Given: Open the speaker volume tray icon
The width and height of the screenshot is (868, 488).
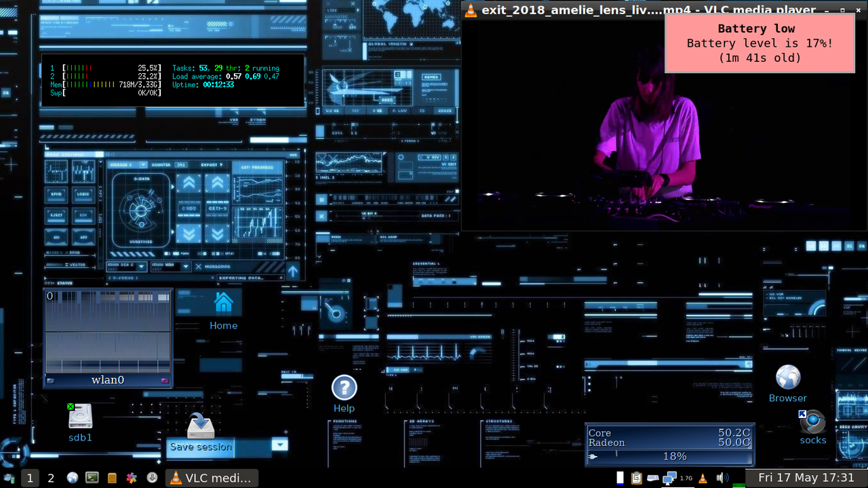Looking at the screenshot, I should pyautogui.click(x=722, y=478).
